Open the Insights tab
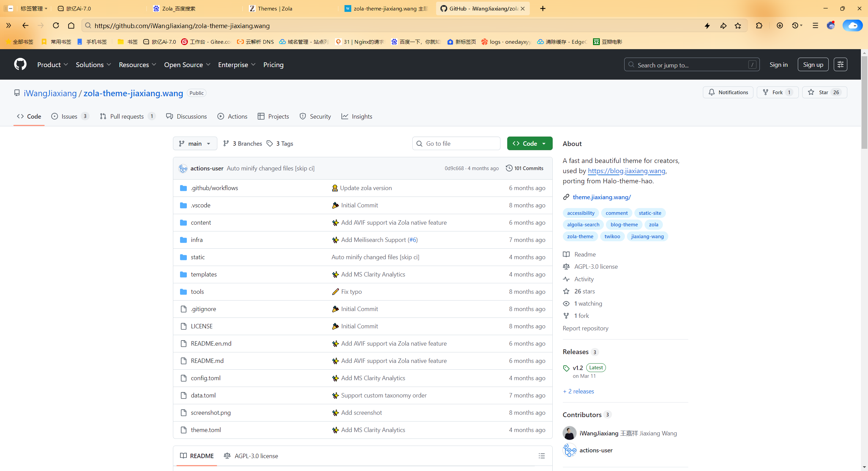Screen dimensions: 868x471 pos(357,116)
